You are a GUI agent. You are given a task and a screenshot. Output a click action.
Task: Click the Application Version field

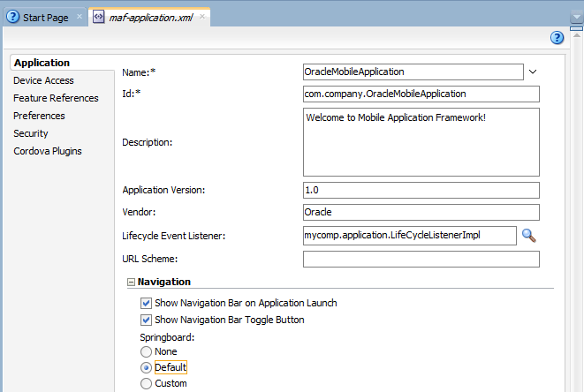pos(421,190)
